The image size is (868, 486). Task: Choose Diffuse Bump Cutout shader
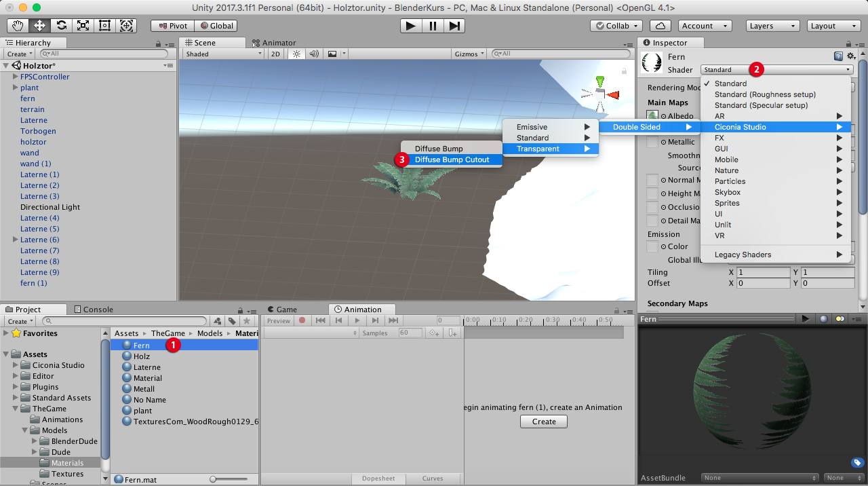[452, 160]
